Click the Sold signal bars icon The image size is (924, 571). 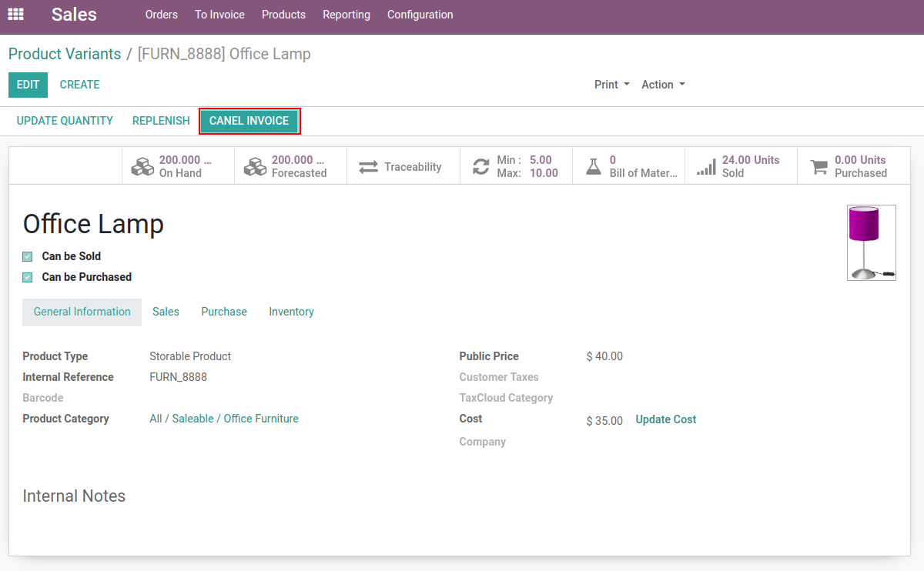click(x=706, y=167)
